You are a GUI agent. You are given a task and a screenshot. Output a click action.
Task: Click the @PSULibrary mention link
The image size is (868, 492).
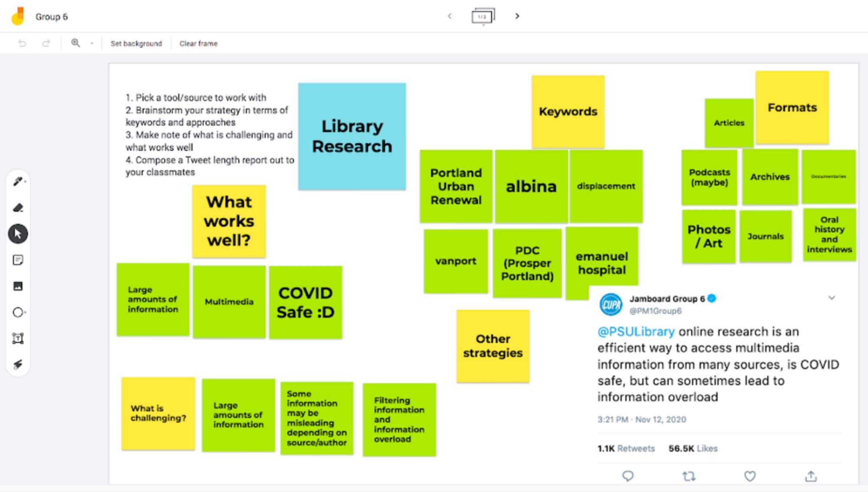point(636,331)
